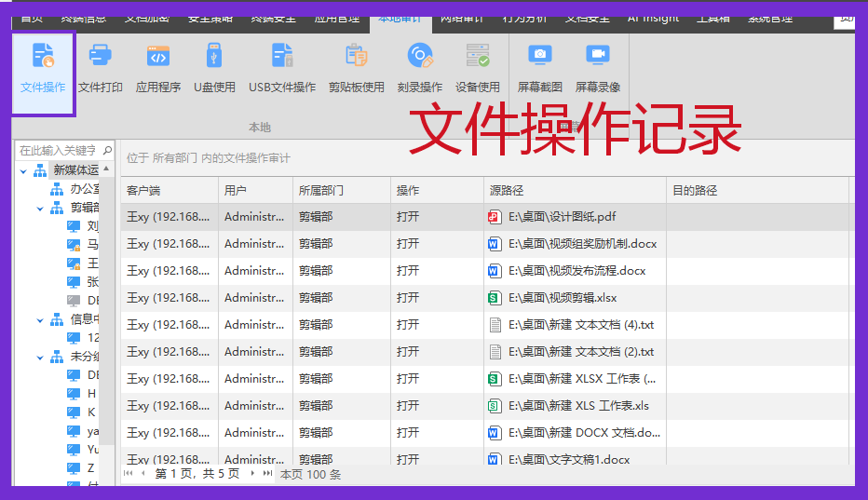Select the 办公室 department label
Image resolution: width=868 pixels, height=500 pixels.
click(x=85, y=189)
